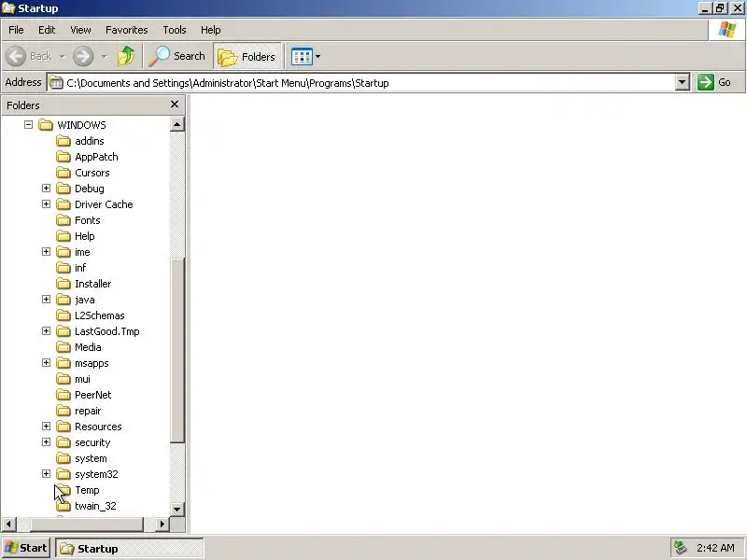747x560 pixels.
Task: Select the inf folder icon
Action: coord(63,268)
